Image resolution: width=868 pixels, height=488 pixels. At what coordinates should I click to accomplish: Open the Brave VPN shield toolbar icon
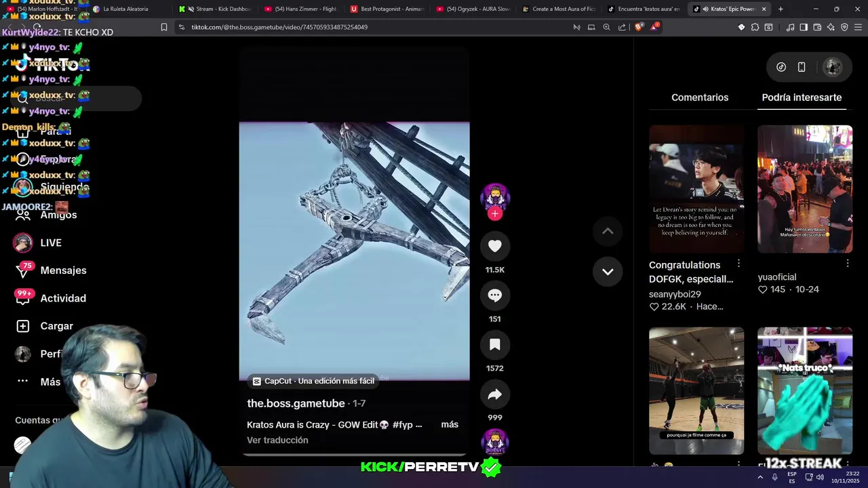[844, 27]
